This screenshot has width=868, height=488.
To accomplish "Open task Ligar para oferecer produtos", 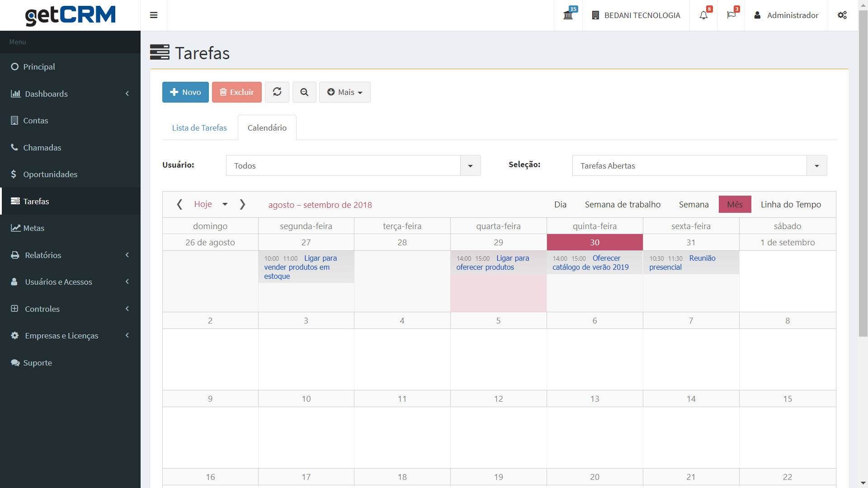I will click(498, 263).
